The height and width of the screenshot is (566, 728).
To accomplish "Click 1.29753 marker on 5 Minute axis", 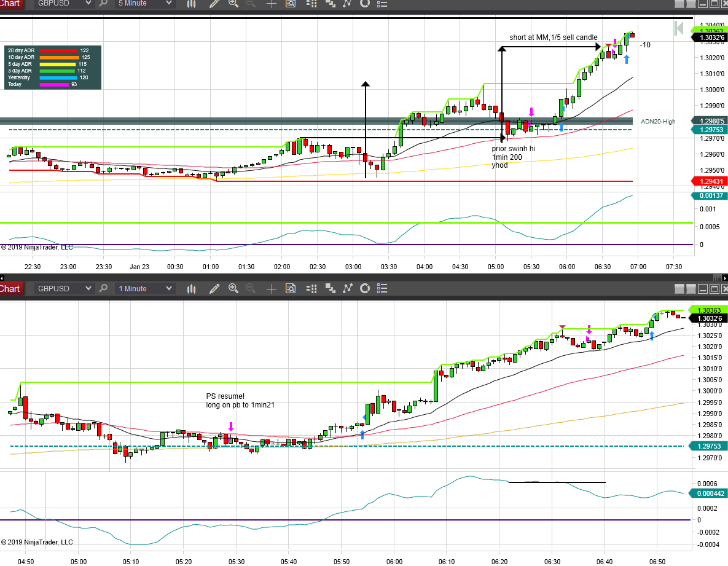I will coord(710,130).
